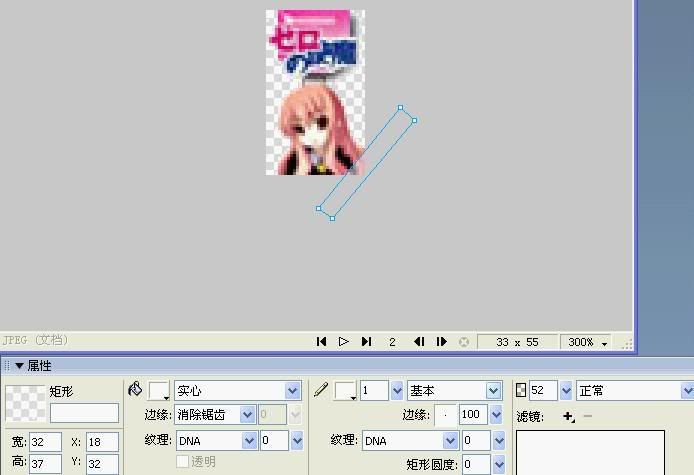Click the 高 height field showing 37
This screenshot has width=694, height=475.
(x=45, y=463)
